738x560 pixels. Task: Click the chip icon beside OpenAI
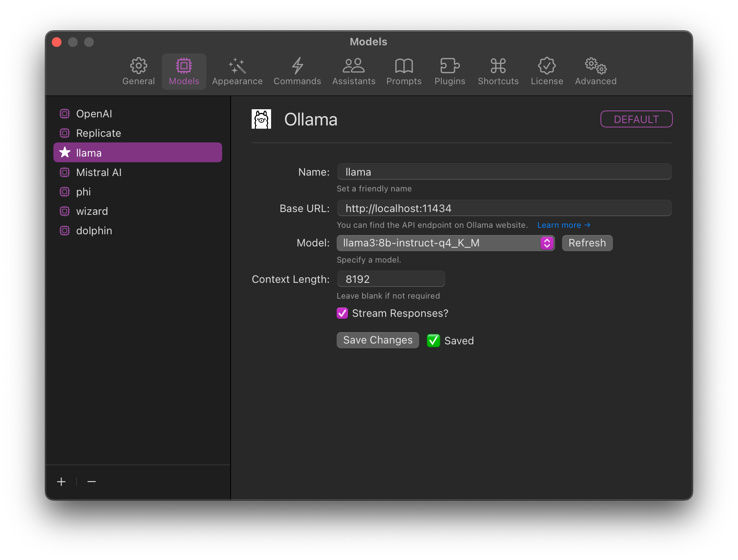65,114
